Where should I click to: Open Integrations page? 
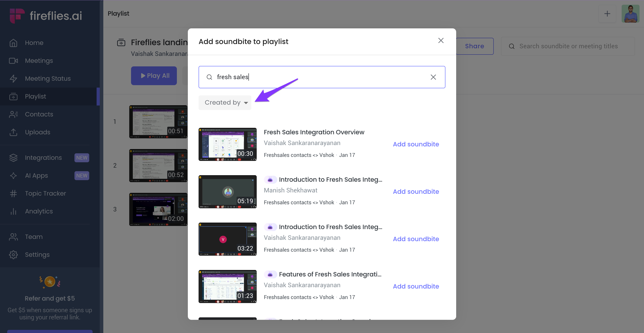43,158
